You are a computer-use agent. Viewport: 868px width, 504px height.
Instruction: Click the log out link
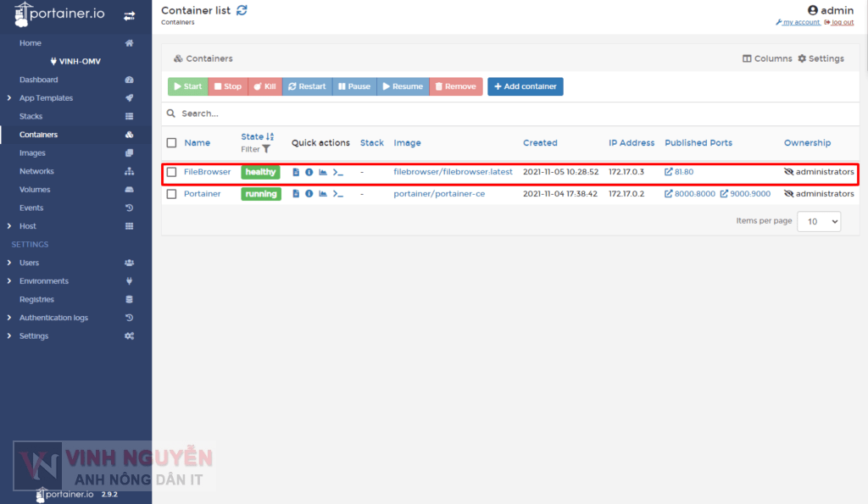pyautogui.click(x=838, y=22)
